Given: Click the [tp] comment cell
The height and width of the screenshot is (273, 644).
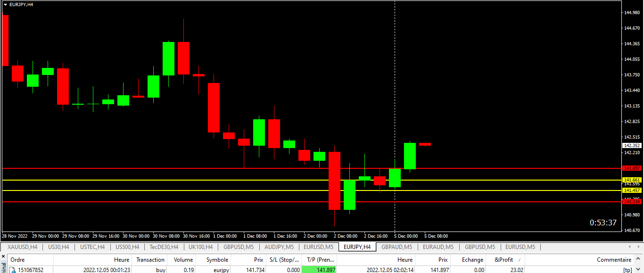Looking at the screenshot, I should coord(627,270).
